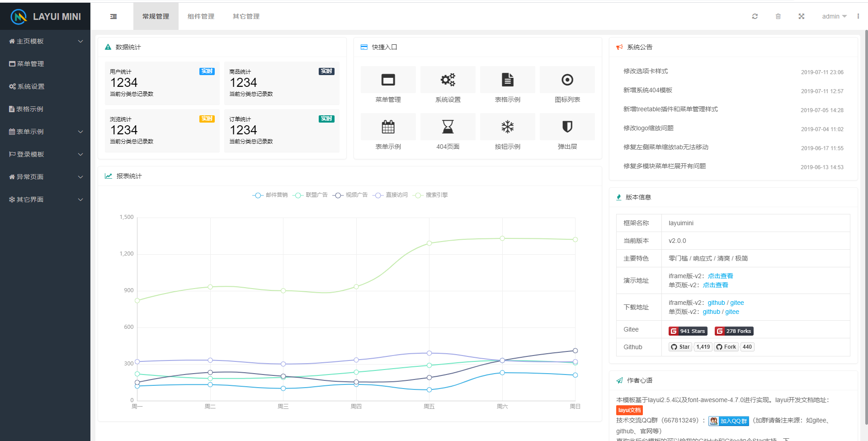The width and height of the screenshot is (868, 441).
Task: Open the 菜单管理 window shortcut icon
Action: [388, 80]
